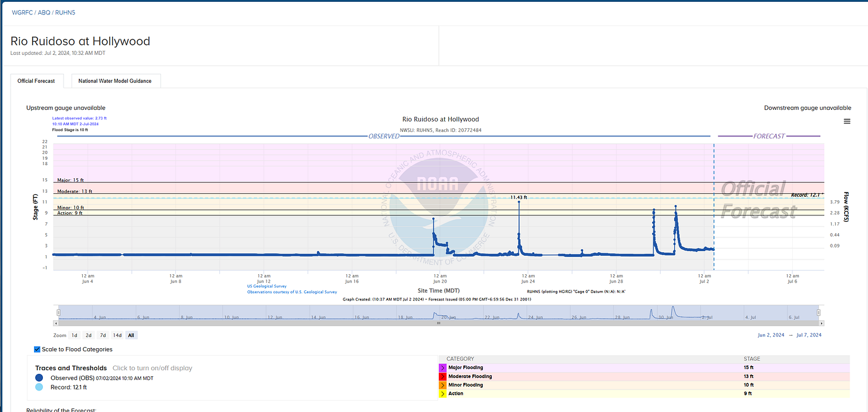Click the Traces and Thresholds heading
Screen dimensions: 868x412
[71, 368]
